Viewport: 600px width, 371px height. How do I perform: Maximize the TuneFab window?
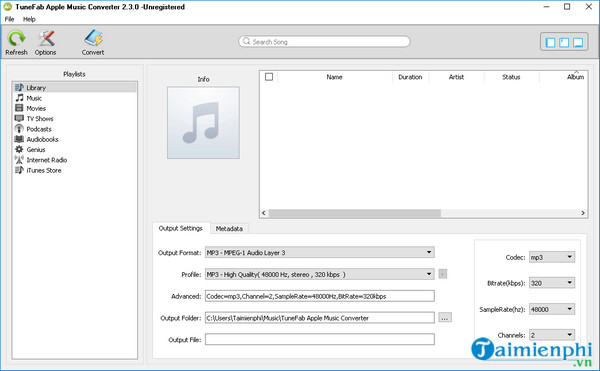pos(567,7)
